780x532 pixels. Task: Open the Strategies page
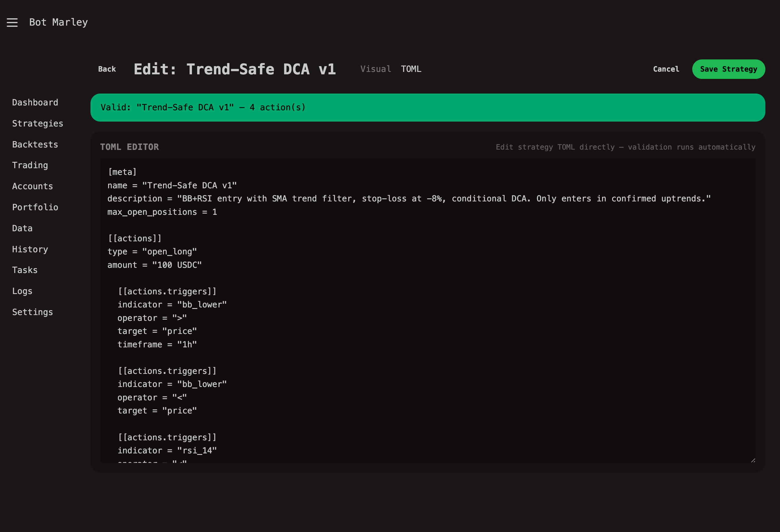coord(37,123)
